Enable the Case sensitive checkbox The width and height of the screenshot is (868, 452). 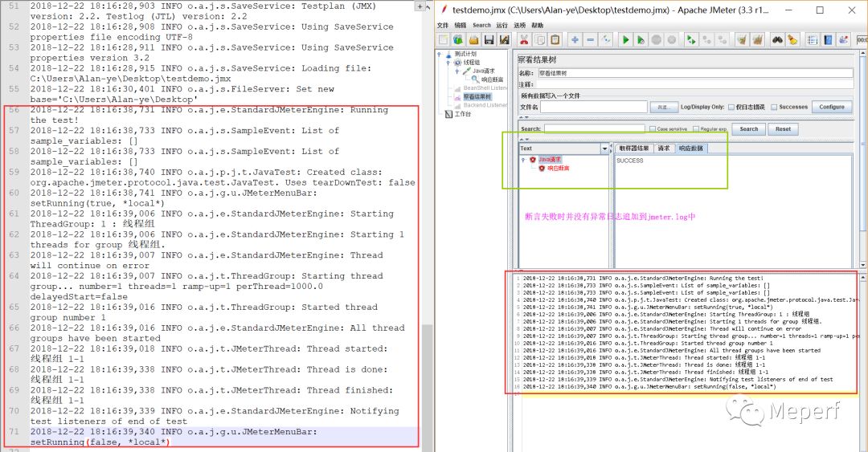[652, 129]
